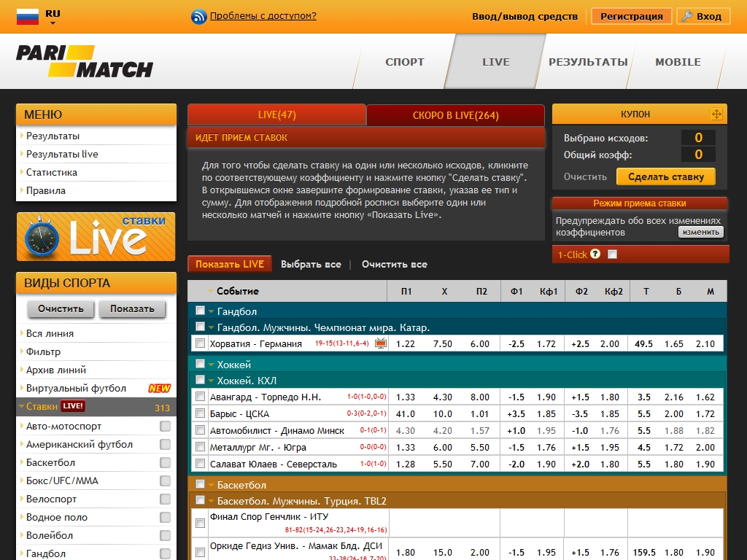747x560 pixels.
Task: Tick the Авангард - Торпедо Н.Н. checkbox
Action: tap(200, 397)
